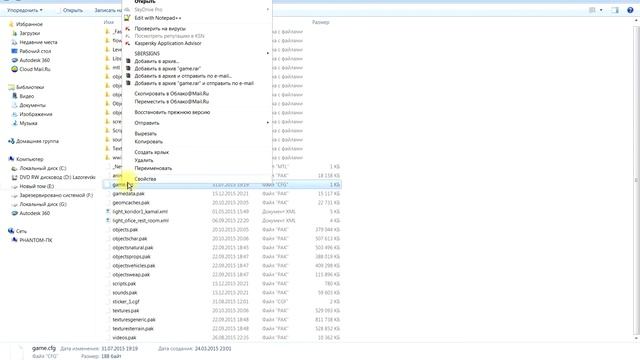Click the Открыть toolbar button
This screenshot has height=360, width=640.
(x=72, y=10)
